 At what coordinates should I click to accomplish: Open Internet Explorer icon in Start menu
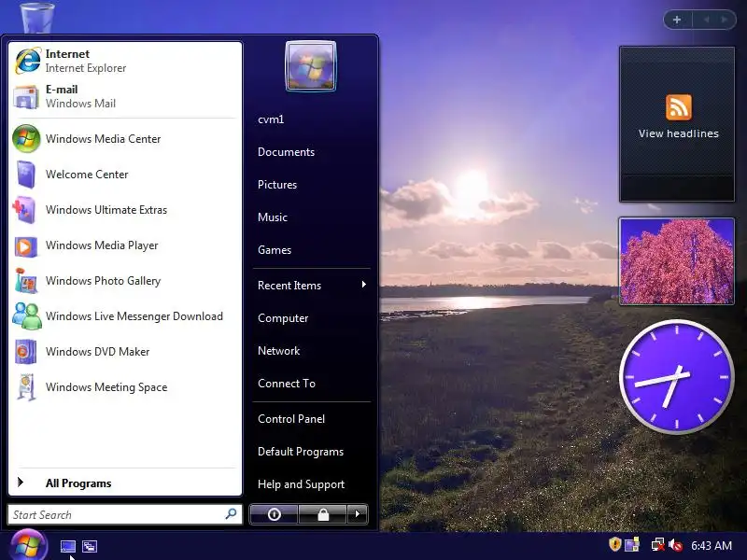point(27,61)
